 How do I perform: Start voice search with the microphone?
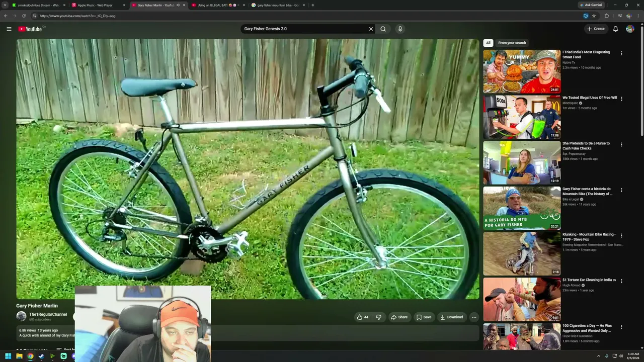tap(400, 29)
